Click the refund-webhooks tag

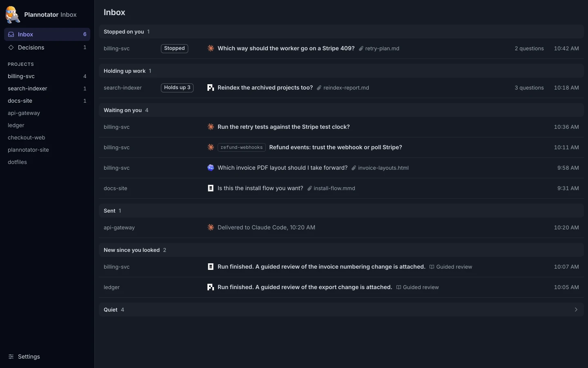pyautogui.click(x=242, y=147)
